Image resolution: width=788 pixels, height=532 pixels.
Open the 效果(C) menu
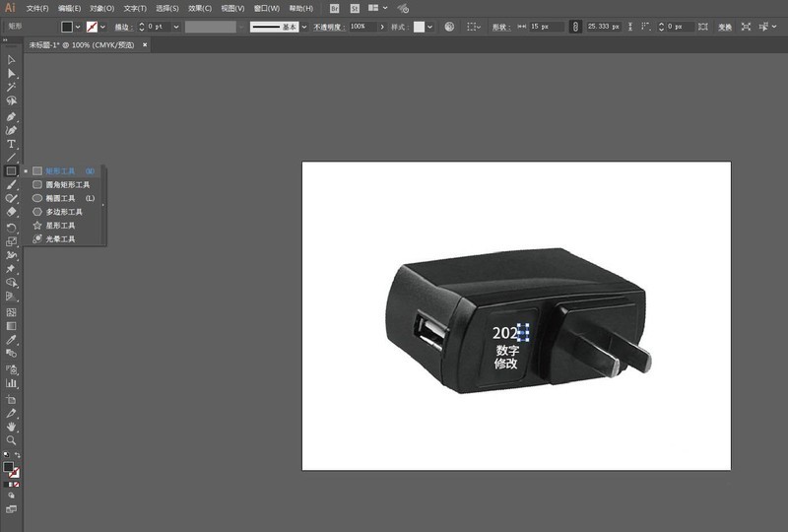200,8
